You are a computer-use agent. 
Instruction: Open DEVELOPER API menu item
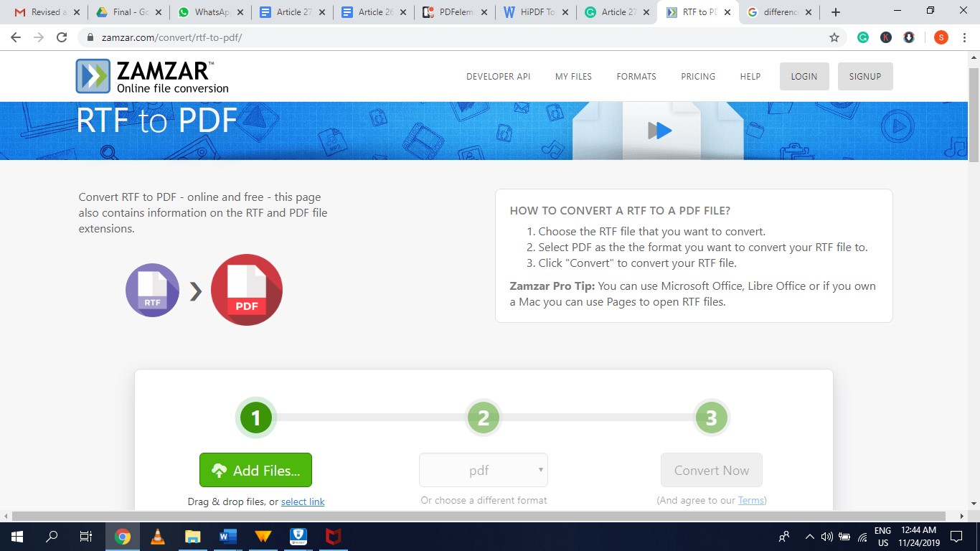498,77
